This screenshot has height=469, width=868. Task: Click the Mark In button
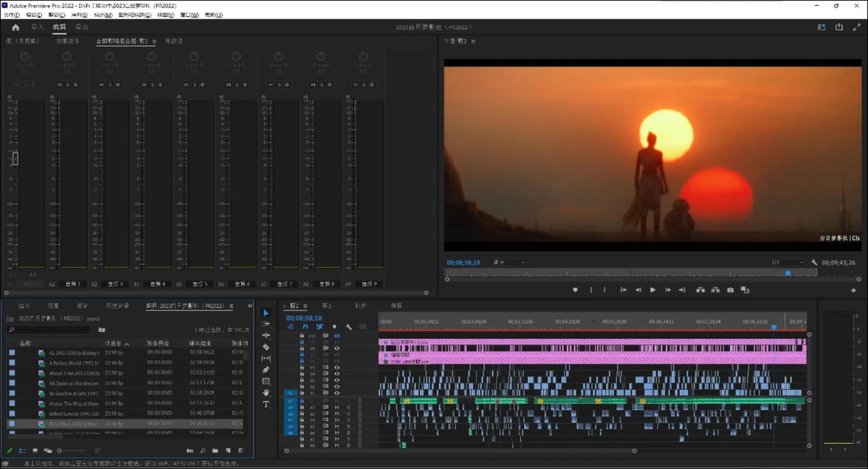pos(591,290)
